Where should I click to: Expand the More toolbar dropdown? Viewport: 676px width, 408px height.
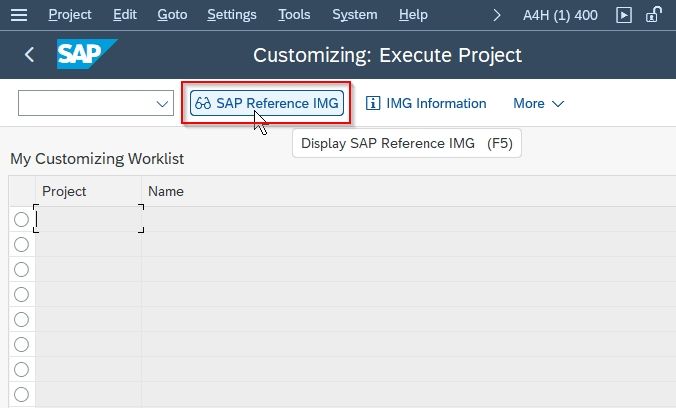point(538,104)
